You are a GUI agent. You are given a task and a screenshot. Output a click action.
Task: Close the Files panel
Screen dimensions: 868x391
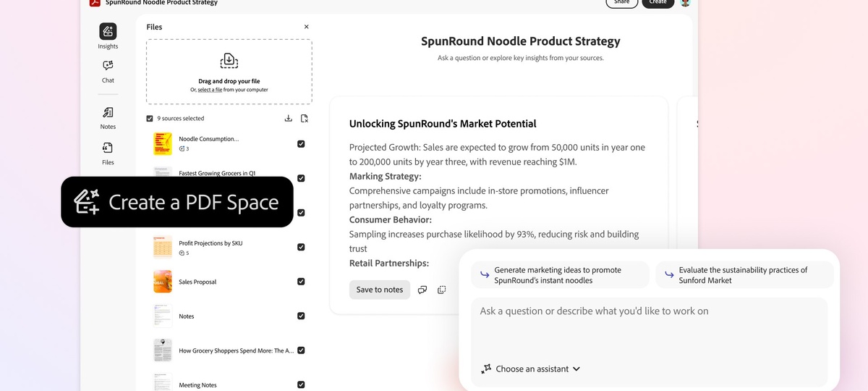tap(306, 27)
